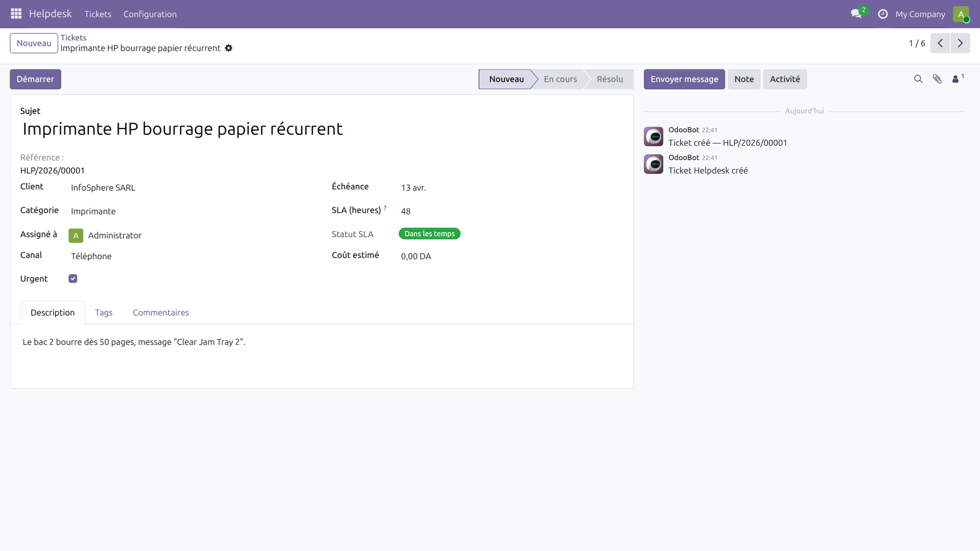The width and height of the screenshot is (980, 551).
Task: Return to Tickets via breadcrumb link
Action: (x=73, y=37)
